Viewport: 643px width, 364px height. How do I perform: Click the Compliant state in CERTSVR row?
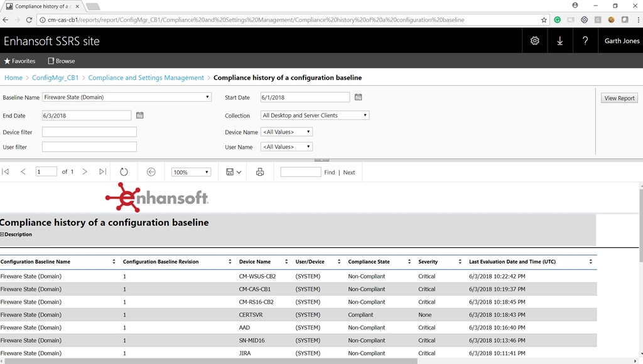(361, 315)
